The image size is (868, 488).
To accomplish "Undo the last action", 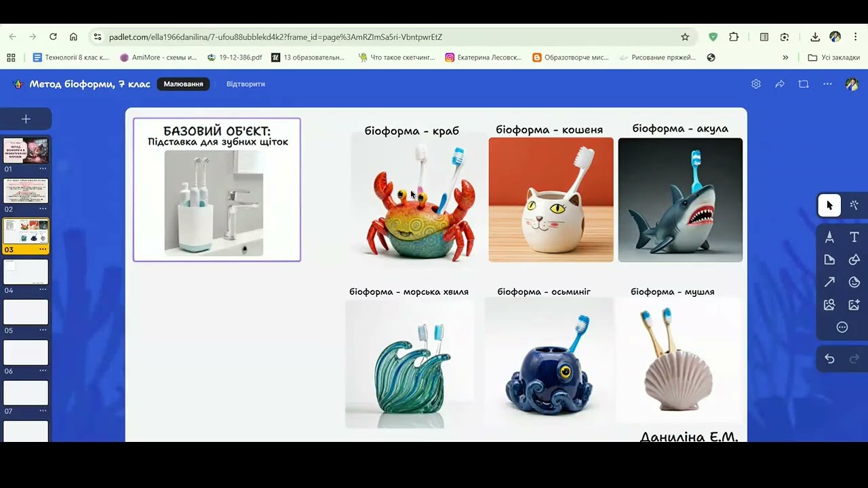I will 829,359.
